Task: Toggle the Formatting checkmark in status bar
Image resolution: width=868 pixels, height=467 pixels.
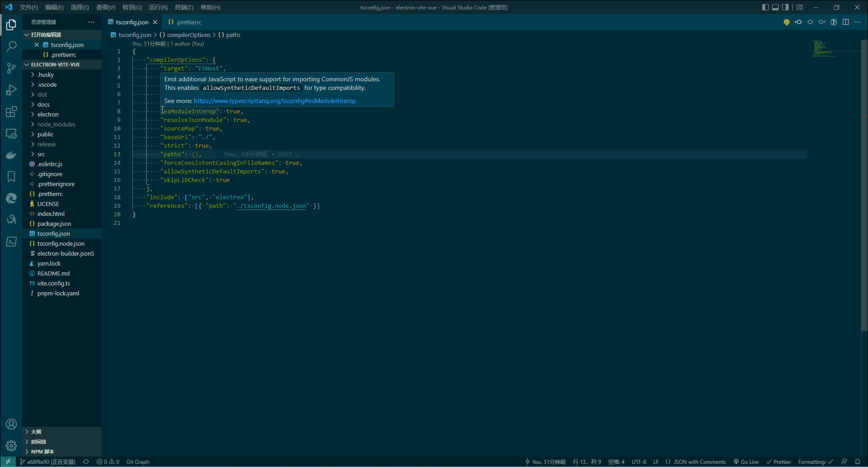Action: coord(815,462)
